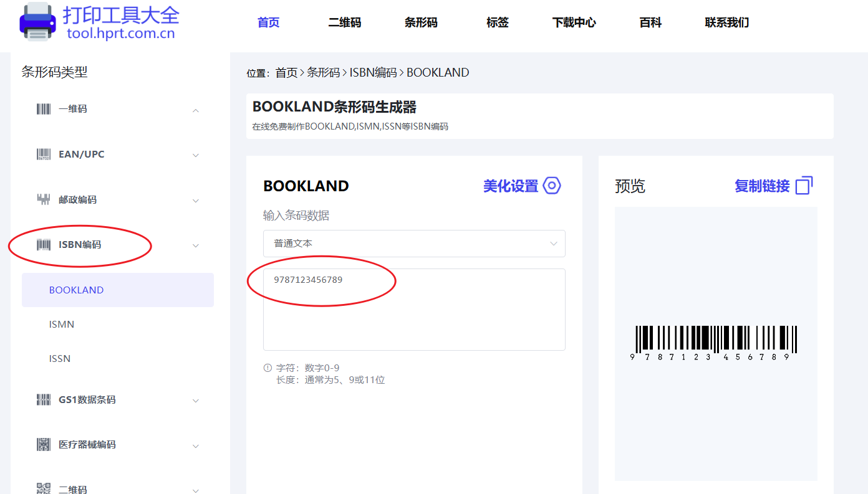Select ISSN barcode type
The height and width of the screenshot is (494, 868).
[x=60, y=358]
